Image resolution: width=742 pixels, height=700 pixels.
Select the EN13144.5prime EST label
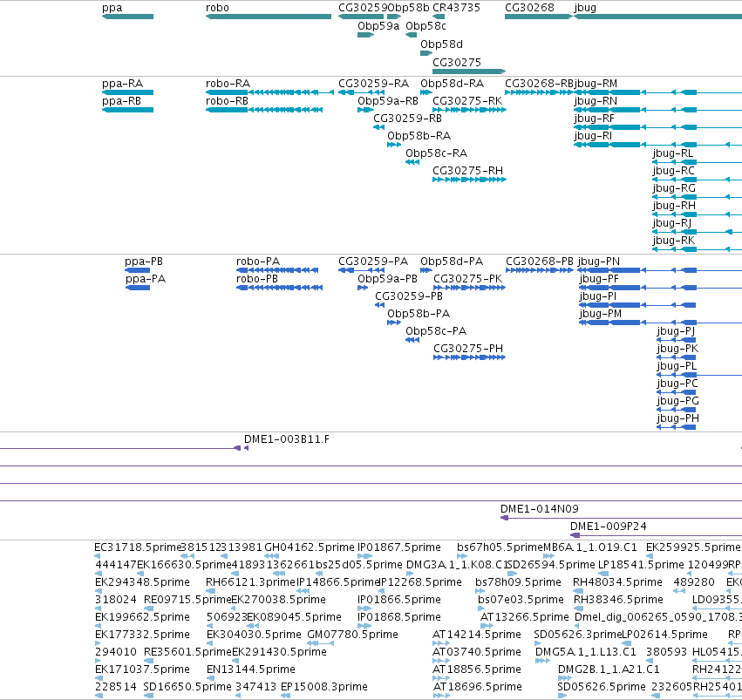point(251,669)
